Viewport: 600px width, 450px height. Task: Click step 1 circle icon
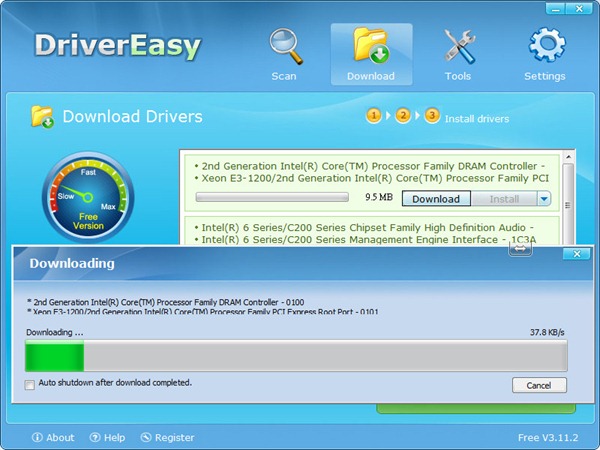point(374,116)
